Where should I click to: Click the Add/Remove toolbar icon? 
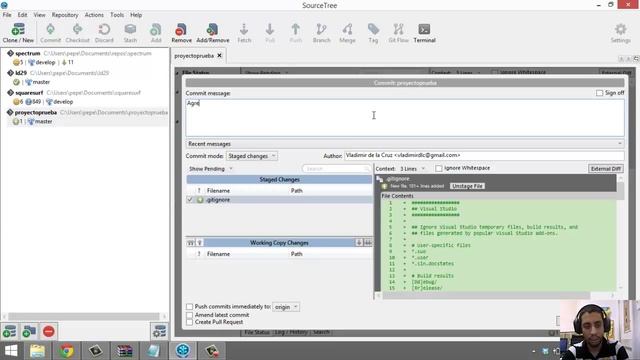pyautogui.click(x=213, y=33)
